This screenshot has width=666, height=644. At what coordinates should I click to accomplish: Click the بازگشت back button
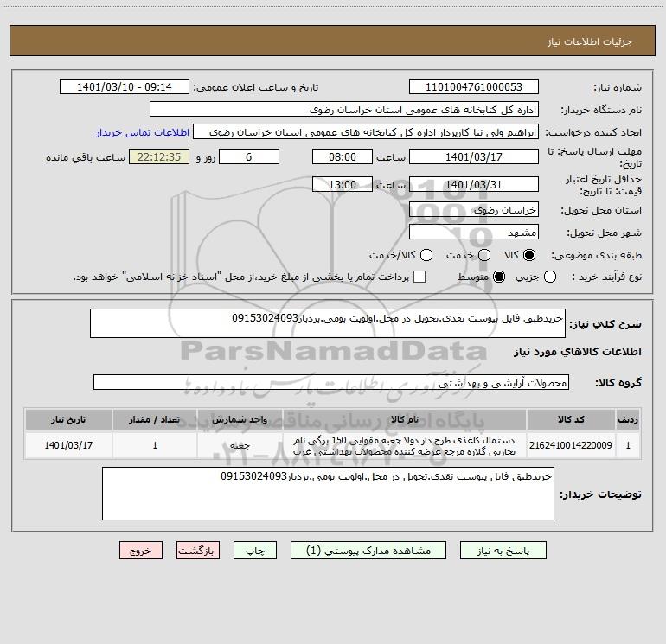coord(198,551)
